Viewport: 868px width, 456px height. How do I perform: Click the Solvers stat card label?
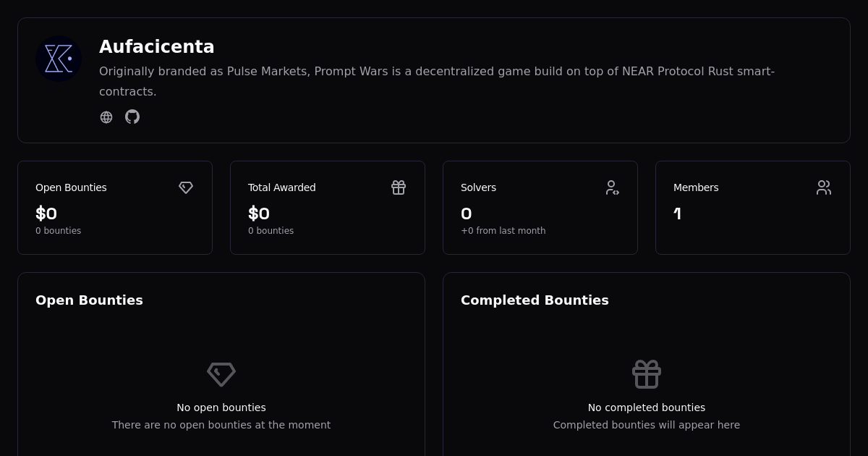(x=478, y=187)
